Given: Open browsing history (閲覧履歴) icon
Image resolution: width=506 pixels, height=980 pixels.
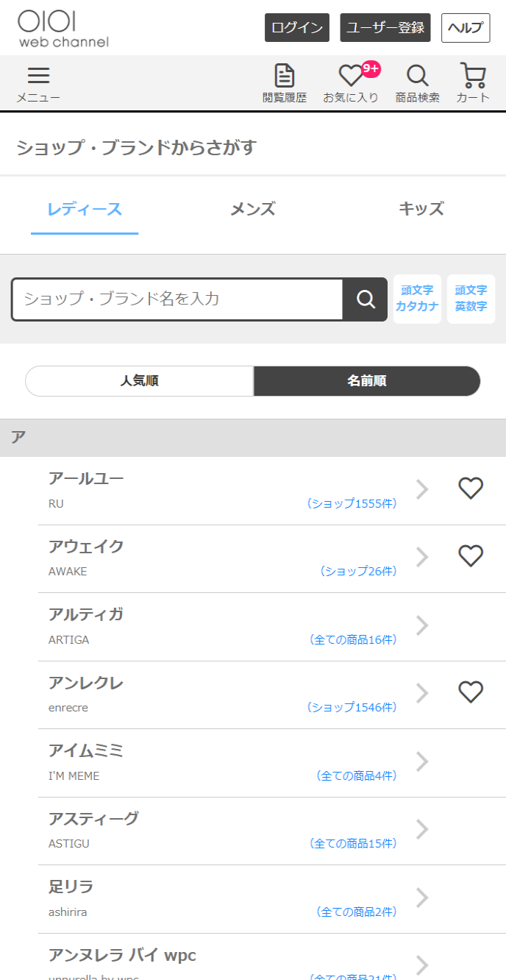Looking at the screenshot, I should tap(285, 77).
